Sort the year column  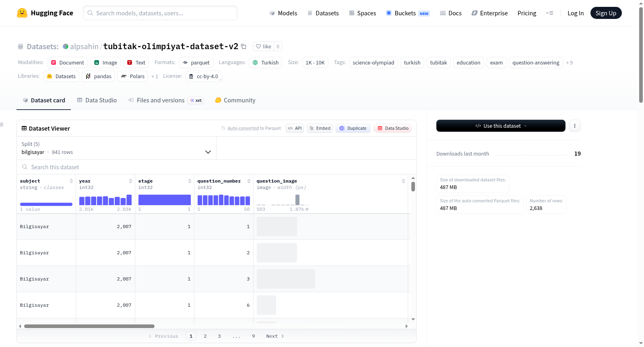(x=130, y=181)
